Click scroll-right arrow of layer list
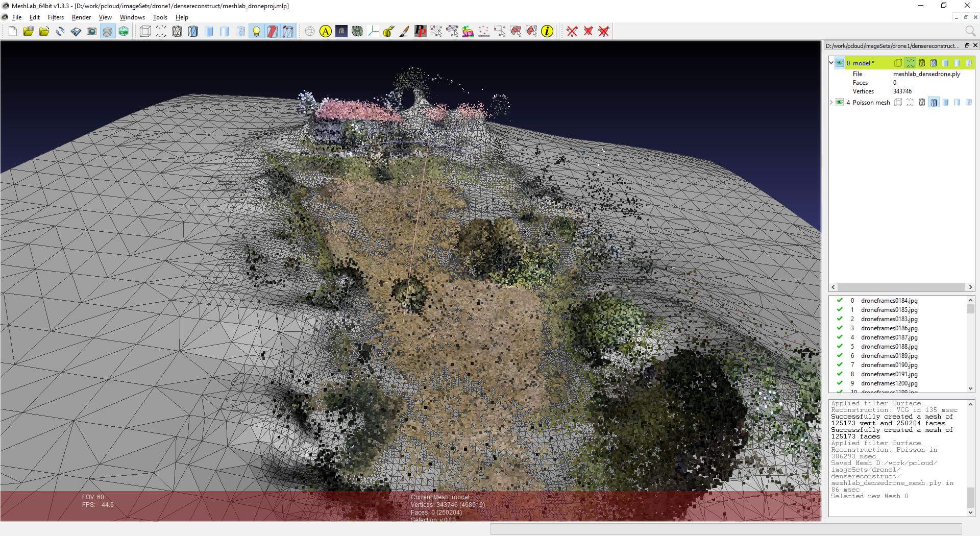980x536 pixels. pyautogui.click(x=970, y=287)
